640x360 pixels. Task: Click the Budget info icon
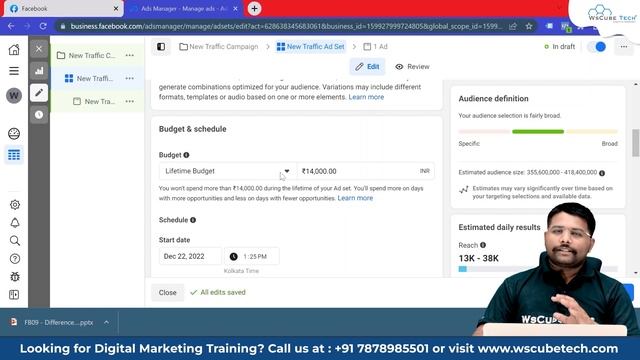pyautogui.click(x=186, y=155)
